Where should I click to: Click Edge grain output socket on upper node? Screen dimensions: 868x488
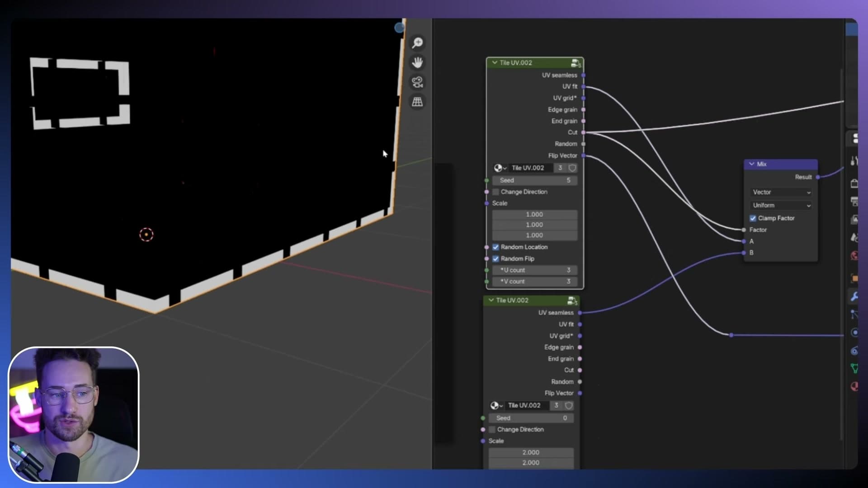[x=584, y=110]
